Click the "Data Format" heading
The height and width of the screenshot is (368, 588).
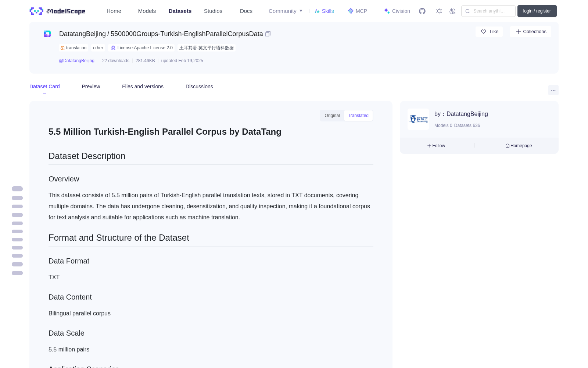pyautogui.click(x=69, y=261)
